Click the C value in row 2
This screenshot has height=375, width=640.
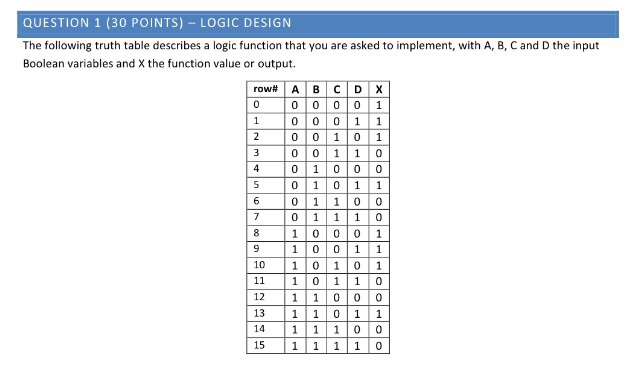point(337,137)
